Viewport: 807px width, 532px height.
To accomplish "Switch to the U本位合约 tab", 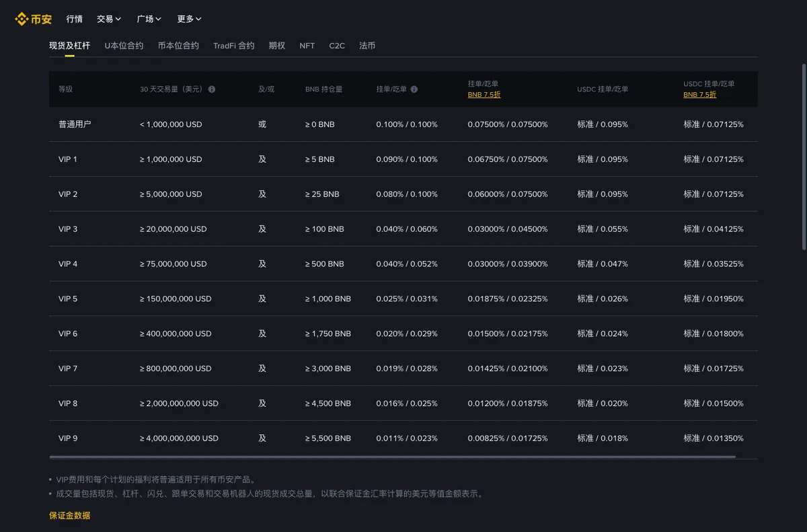I will (124, 46).
